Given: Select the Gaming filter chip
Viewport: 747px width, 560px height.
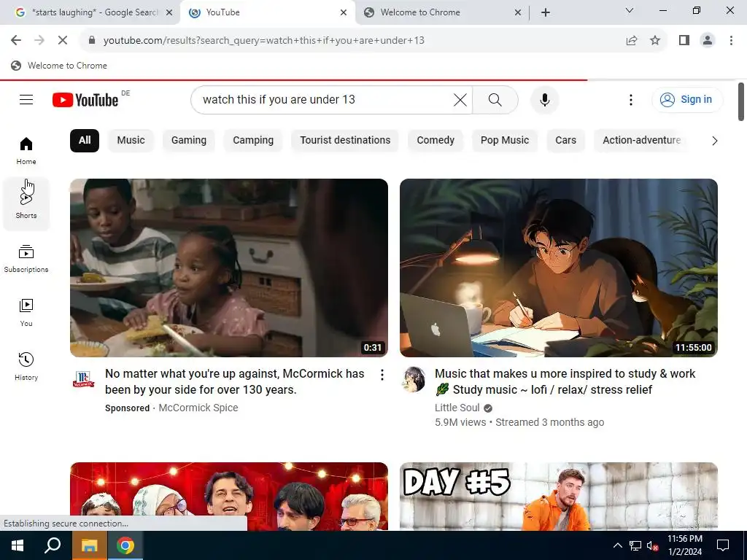Looking at the screenshot, I should [189, 141].
